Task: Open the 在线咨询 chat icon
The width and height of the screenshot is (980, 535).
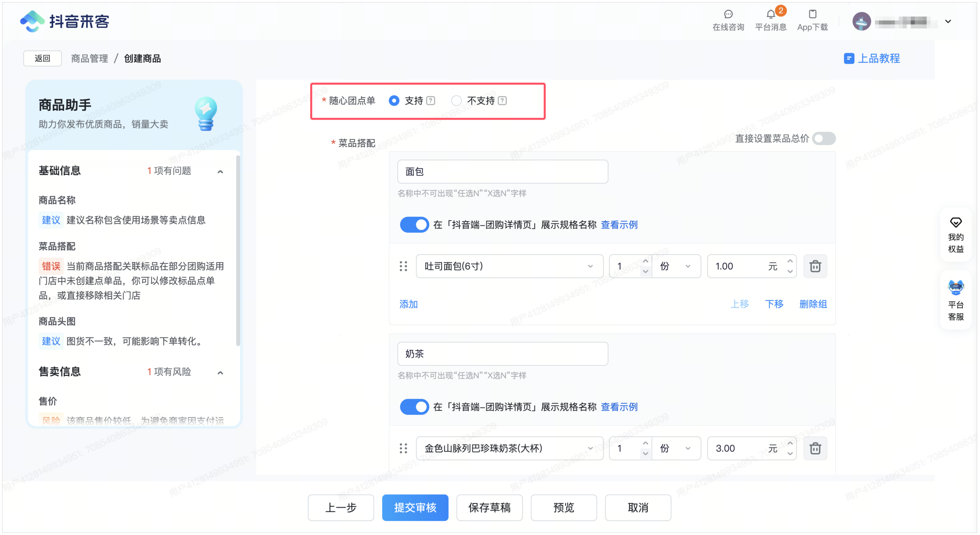Action: click(728, 15)
